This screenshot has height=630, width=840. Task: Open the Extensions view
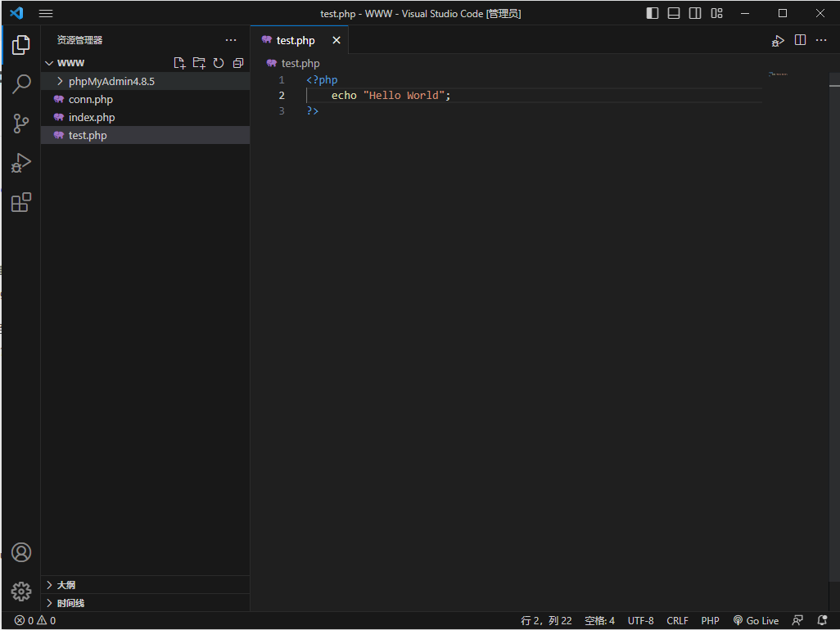pos(21,202)
